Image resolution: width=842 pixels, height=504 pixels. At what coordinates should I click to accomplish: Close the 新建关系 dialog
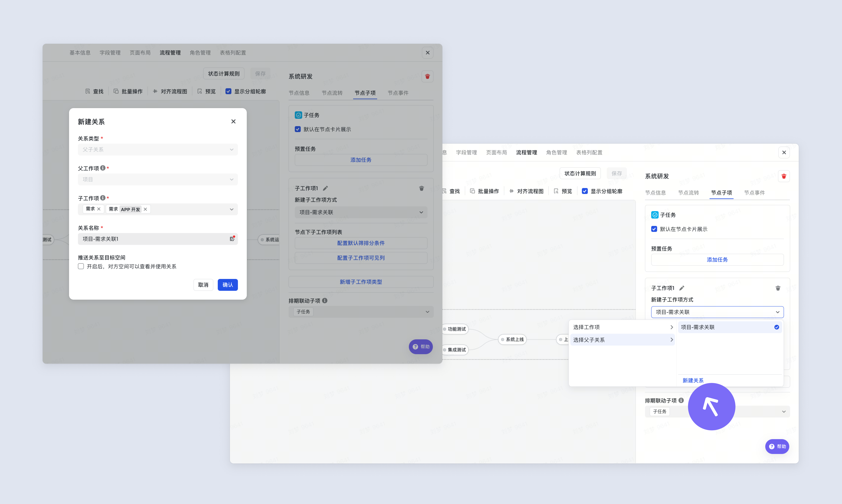pyautogui.click(x=233, y=122)
